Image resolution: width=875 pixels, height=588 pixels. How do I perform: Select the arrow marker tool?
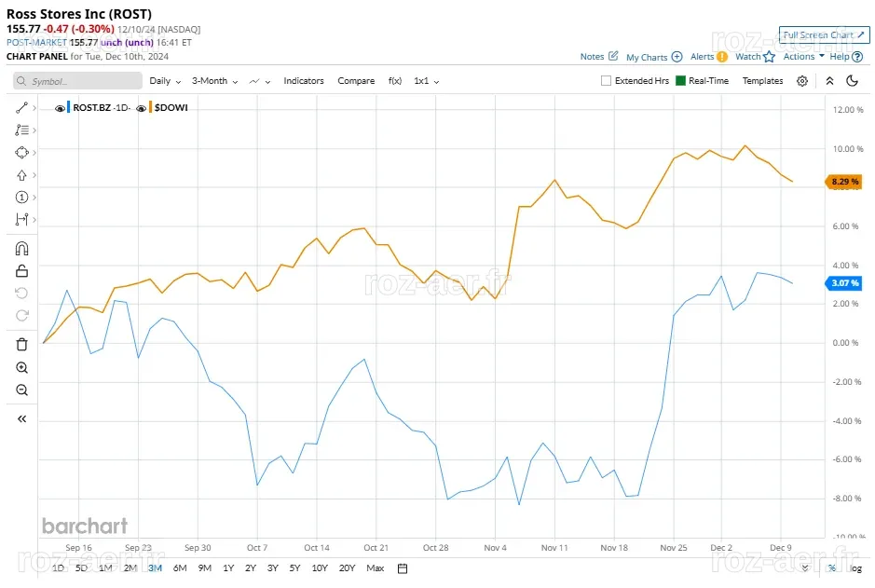coord(21,175)
